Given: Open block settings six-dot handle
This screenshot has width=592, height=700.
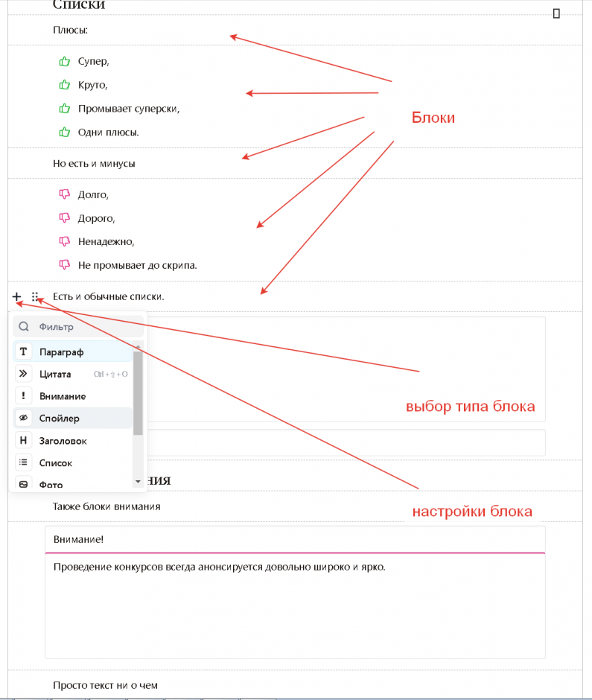Looking at the screenshot, I should click(35, 296).
